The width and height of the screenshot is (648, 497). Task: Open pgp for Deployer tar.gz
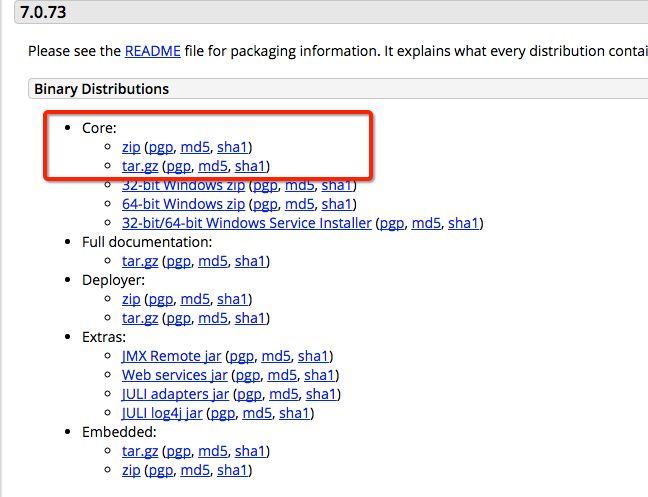(x=179, y=318)
